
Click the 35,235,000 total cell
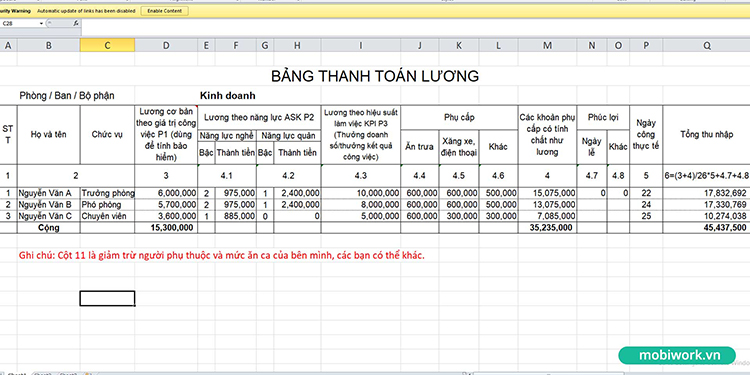[x=547, y=228]
